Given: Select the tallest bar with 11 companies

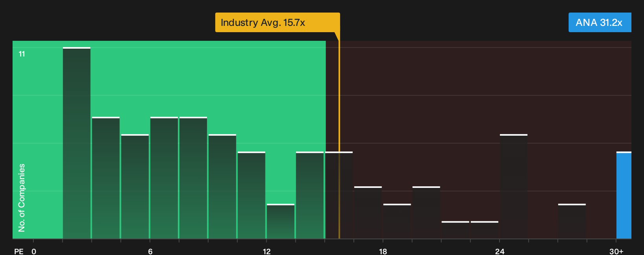Looking at the screenshot, I should (77, 143).
